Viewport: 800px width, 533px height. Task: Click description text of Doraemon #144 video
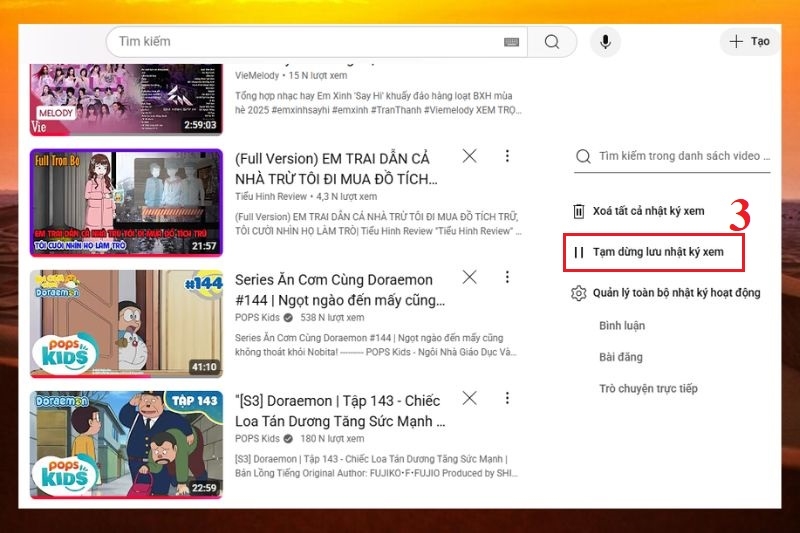pyautogui.click(x=376, y=345)
